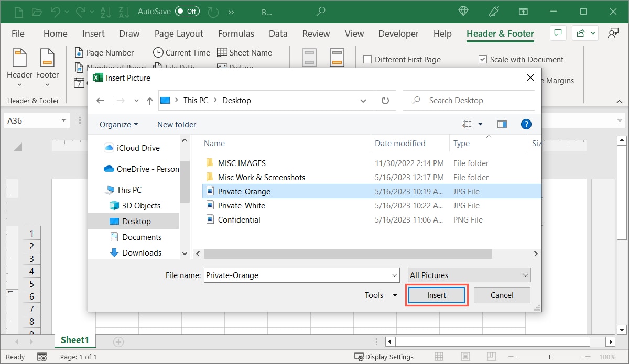Expand the Tools dropdown in the dialog
This screenshot has height=364, width=629.
coord(381,295)
